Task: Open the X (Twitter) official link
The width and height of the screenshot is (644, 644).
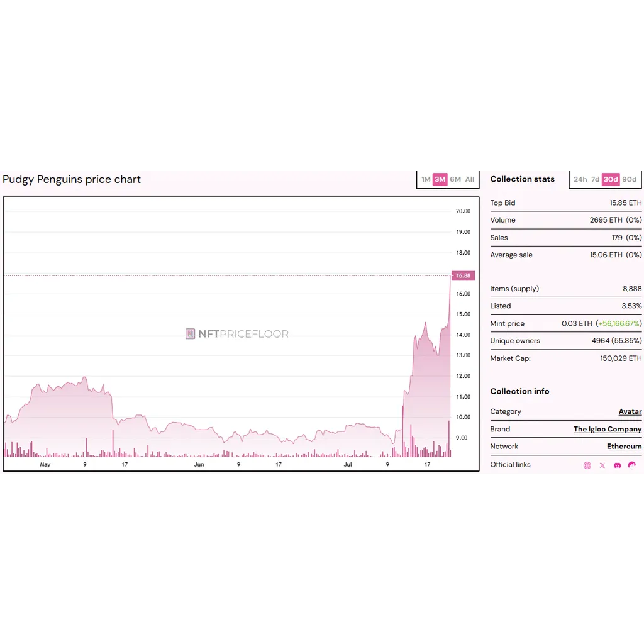Action: click(602, 465)
